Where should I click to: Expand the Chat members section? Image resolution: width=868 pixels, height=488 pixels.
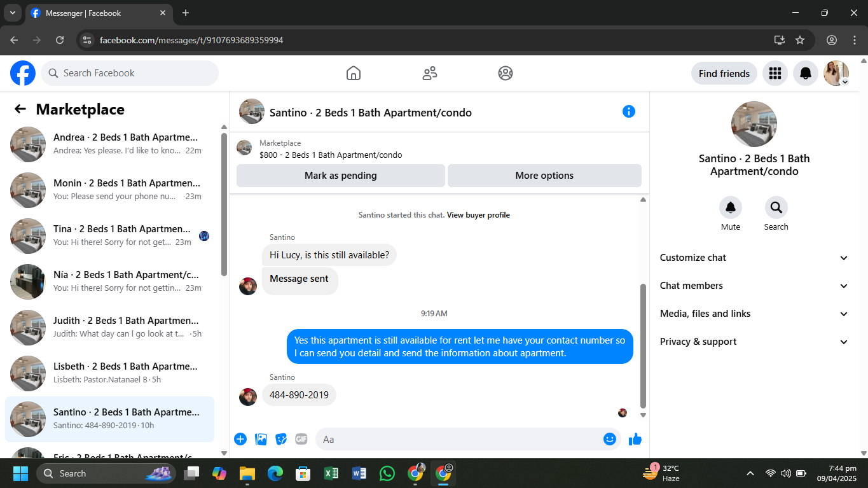(x=754, y=286)
